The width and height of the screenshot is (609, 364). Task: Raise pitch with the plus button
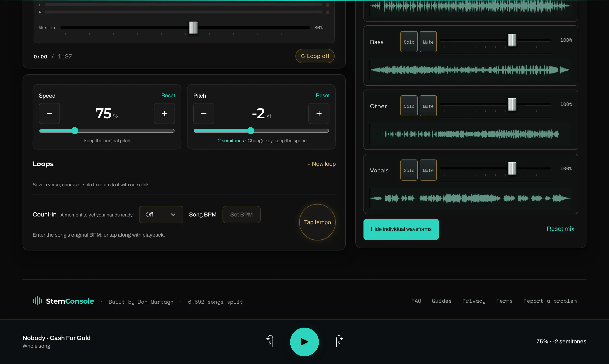coord(319,114)
